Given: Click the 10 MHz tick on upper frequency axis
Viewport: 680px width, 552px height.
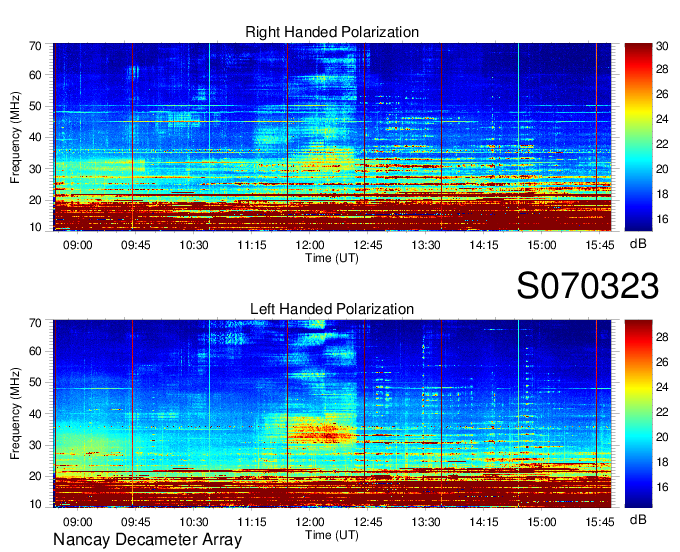Looking at the screenshot, I should click(36, 227).
